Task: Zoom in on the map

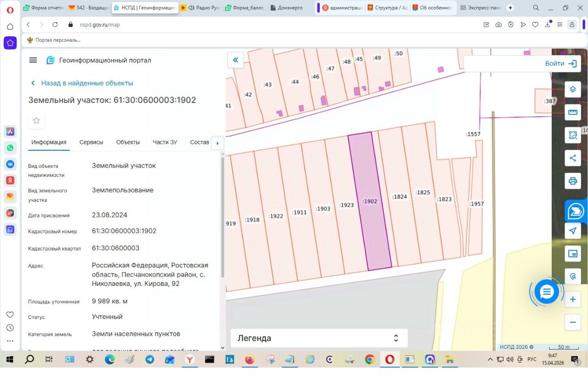Action: click(x=572, y=300)
